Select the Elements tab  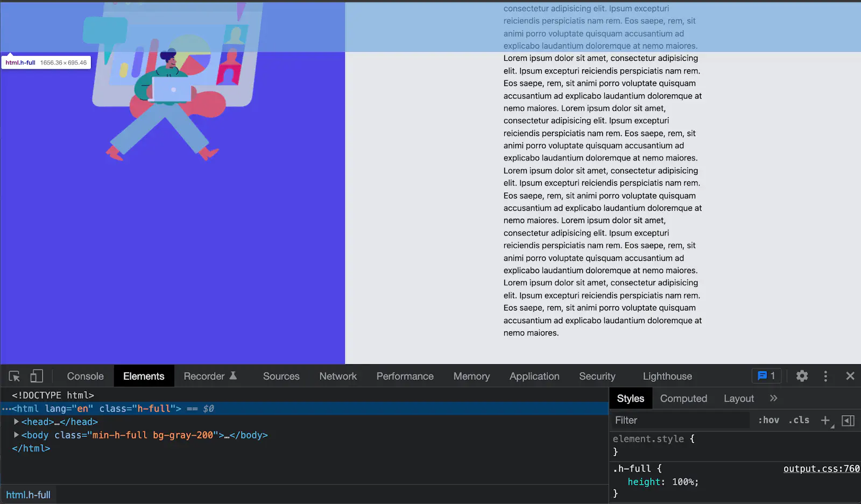point(144,376)
